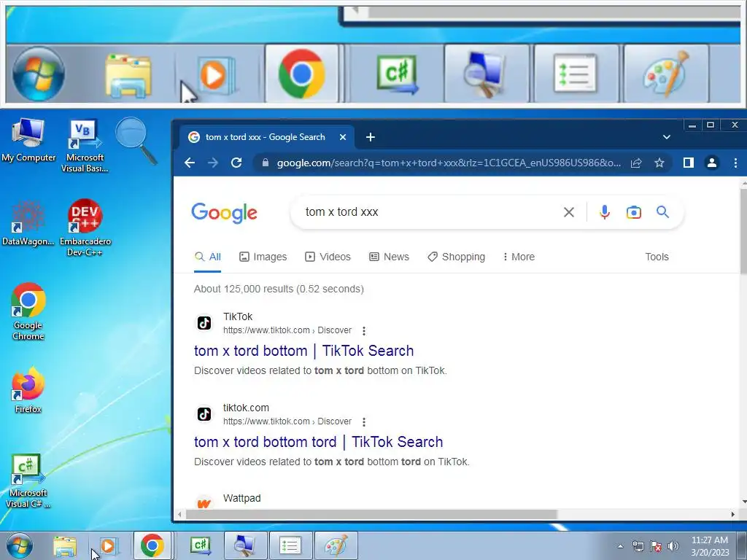Open the tab search chevron in Chrome
This screenshot has width=747, height=560.
coord(667,137)
